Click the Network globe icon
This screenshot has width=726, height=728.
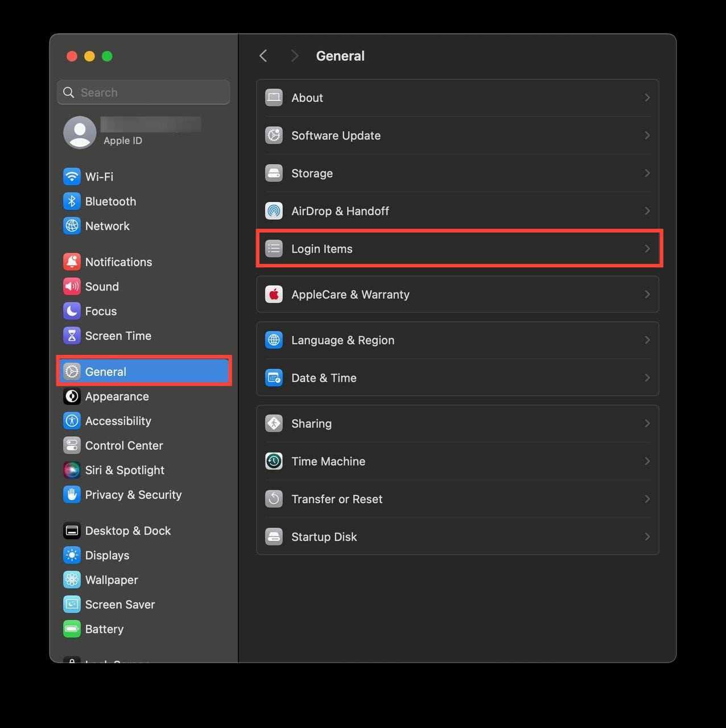(x=72, y=226)
